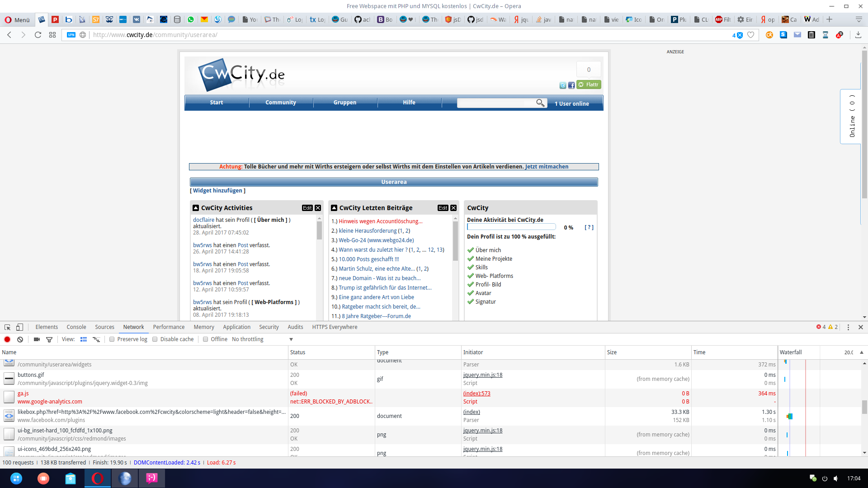The image size is (868, 488).
Task: Open DevTools three-dot customize menu
Action: 848,327
